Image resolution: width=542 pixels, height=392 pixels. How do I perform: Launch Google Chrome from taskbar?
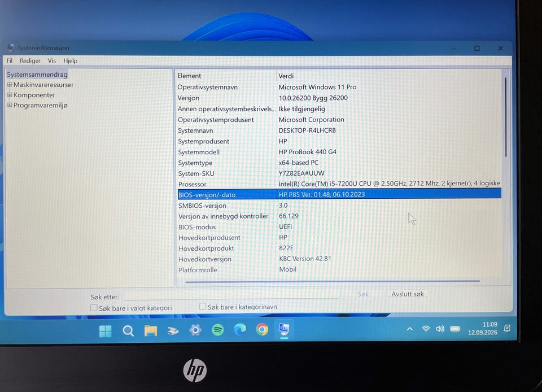coord(262,329)
